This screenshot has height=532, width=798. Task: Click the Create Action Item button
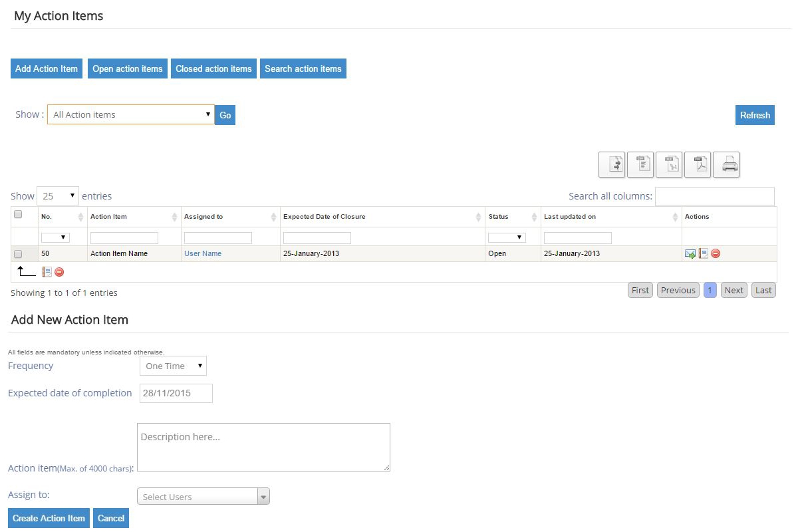[48, 517]
